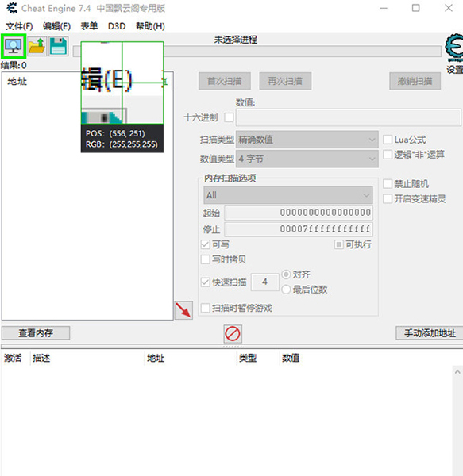This screenshot has height=476, width=463.
Task: Open the 文件(F) menu
Action: (19, 26)
